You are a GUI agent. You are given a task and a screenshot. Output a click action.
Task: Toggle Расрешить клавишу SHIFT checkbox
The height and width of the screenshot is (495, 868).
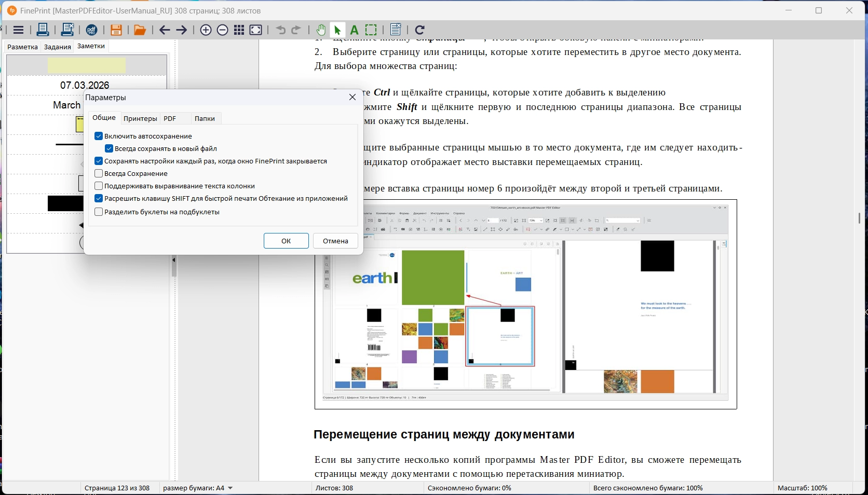[99, 198]
